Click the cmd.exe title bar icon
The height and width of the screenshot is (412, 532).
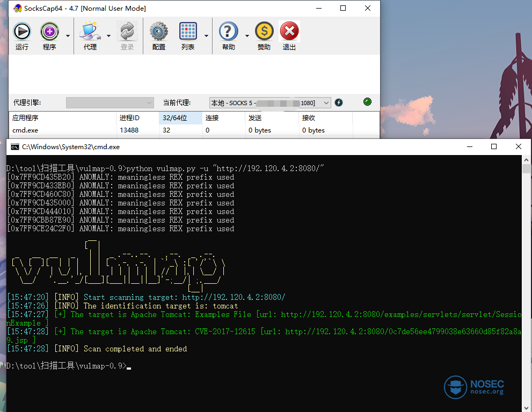(15, 147)
